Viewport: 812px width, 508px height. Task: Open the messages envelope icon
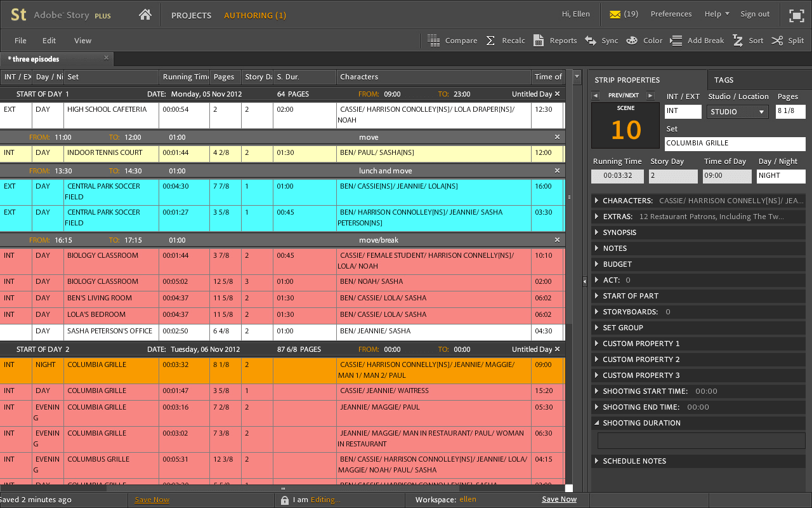(x=615, y=14)
